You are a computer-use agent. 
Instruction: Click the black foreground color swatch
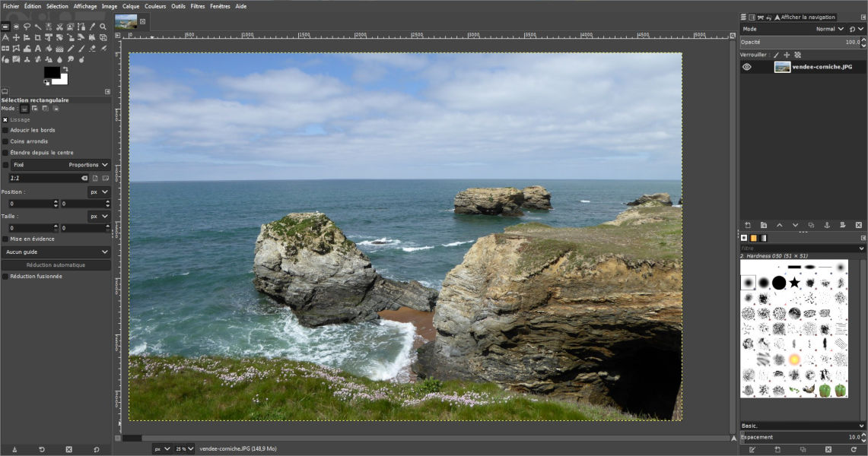click(x=52, y=72)
